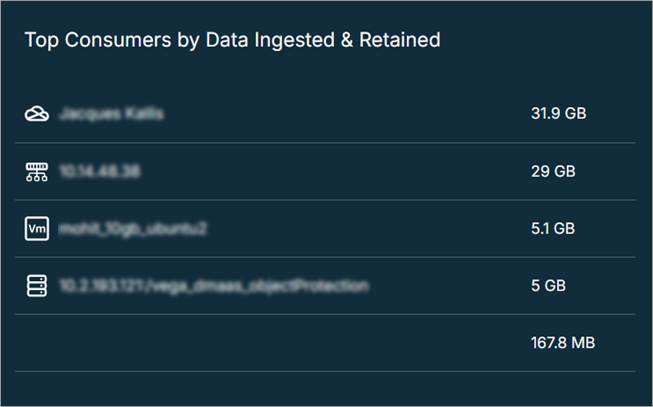Click the network icon next to 10.14.48.38
The image size is (653, 407).
pyautogui.click(x=36, y=171)
